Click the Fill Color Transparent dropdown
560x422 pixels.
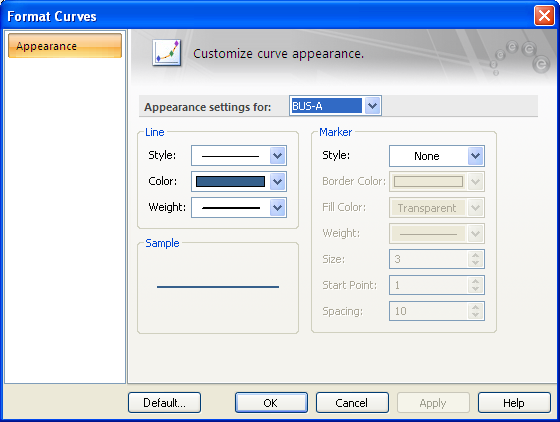pos(436,208)
